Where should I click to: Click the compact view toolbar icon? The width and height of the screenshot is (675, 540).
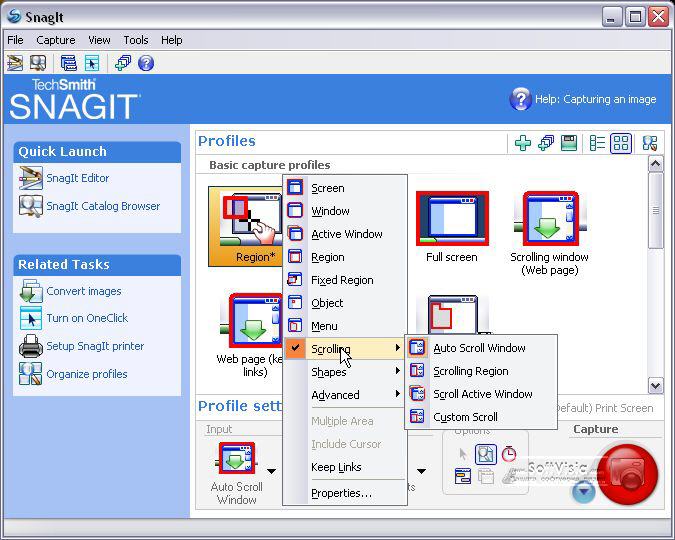pos(68,63)
